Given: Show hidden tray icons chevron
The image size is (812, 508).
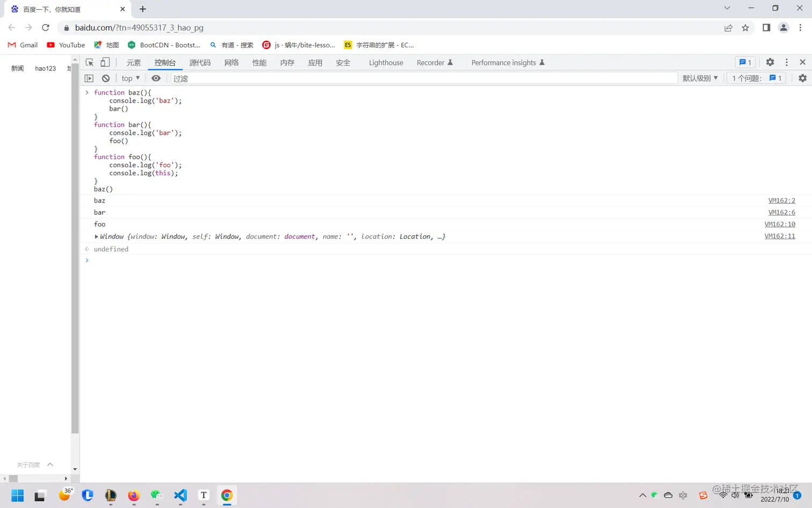Looking at the screenshot, I should coord(642,495).
